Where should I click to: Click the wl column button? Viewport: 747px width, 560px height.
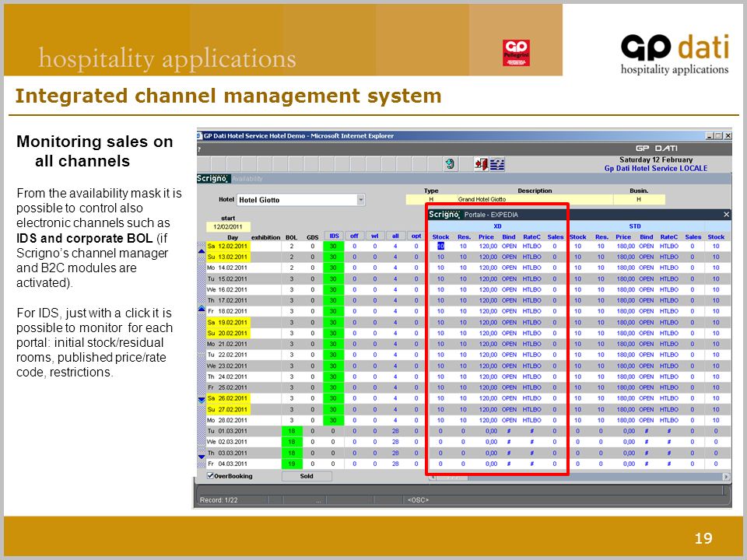point(375,236)
